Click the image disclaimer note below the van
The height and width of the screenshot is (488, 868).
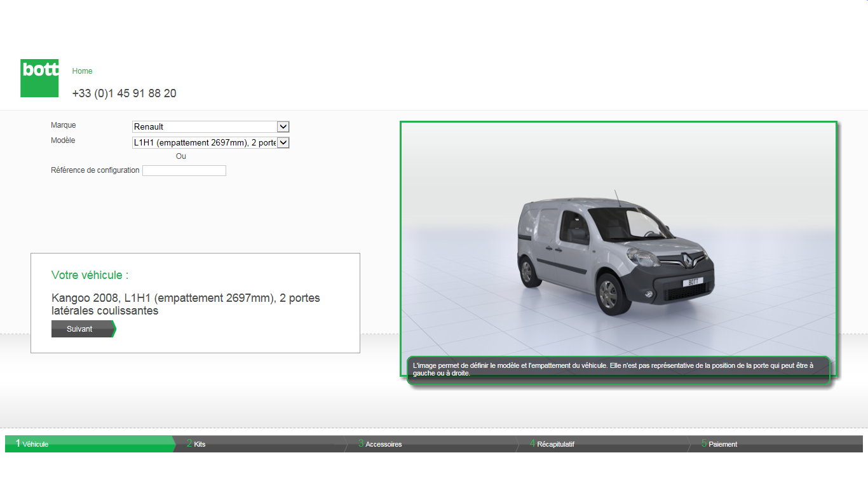click(618, 370)
